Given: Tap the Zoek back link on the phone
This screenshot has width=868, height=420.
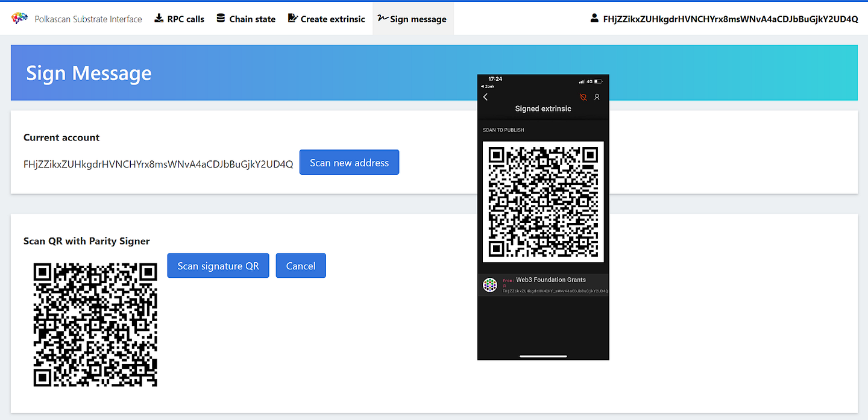Looking at the screenshot, I should (x=487, y=86).
